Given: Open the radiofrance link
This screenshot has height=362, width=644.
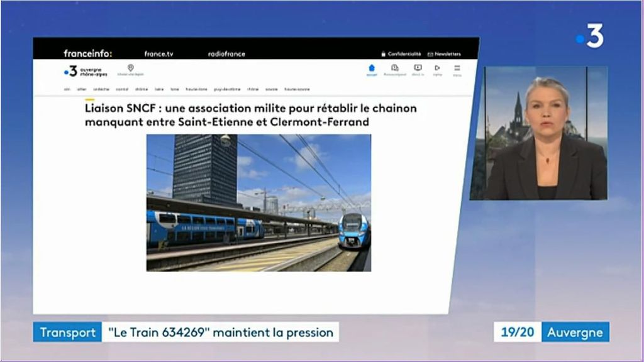Looking at the screenshot, I should pos(226,54).
